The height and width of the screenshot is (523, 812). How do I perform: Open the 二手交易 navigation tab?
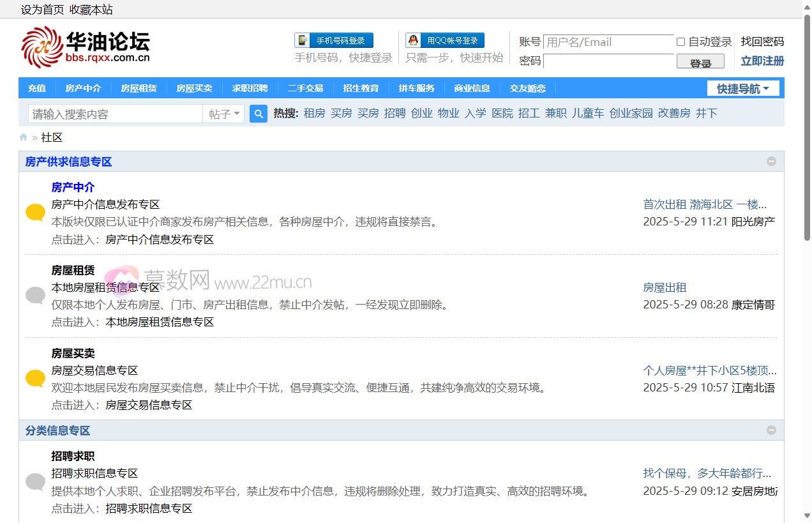[305, 89]
